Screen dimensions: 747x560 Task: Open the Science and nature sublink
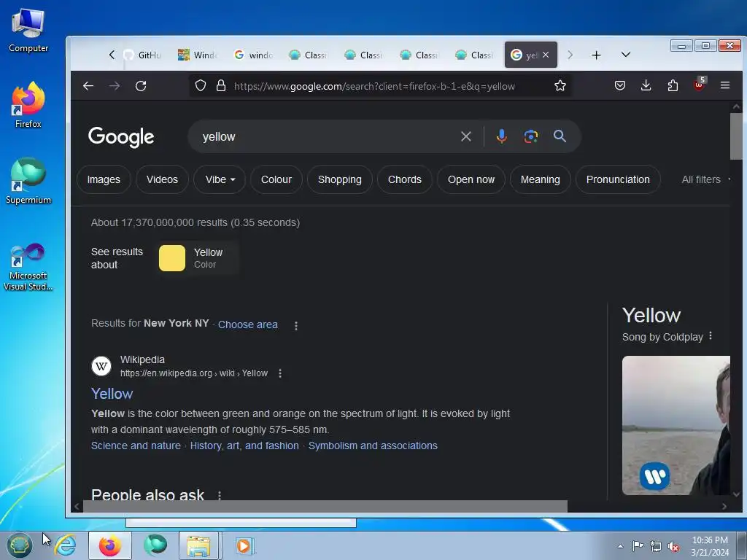136,446
